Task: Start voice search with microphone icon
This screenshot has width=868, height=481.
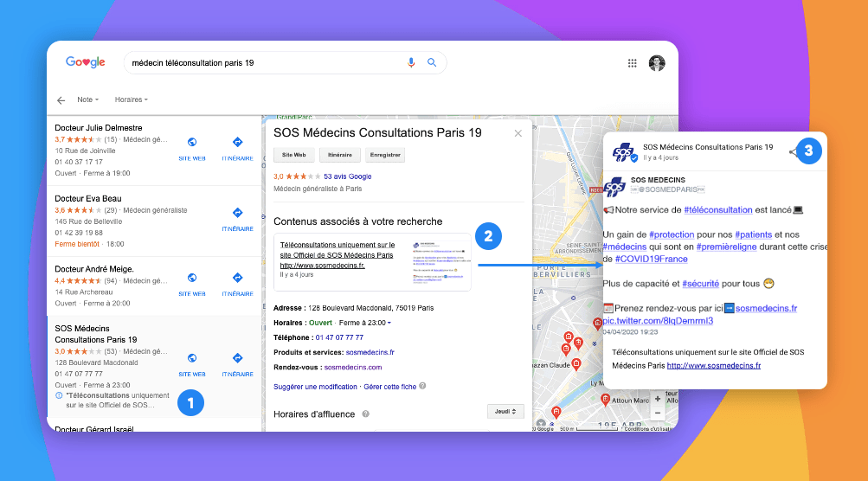Action: pos(411,62)
